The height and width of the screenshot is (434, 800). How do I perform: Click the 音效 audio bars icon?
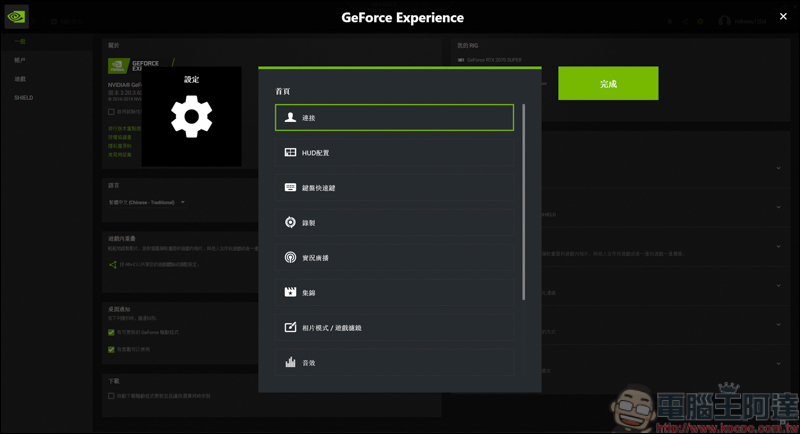coord(290,363)
